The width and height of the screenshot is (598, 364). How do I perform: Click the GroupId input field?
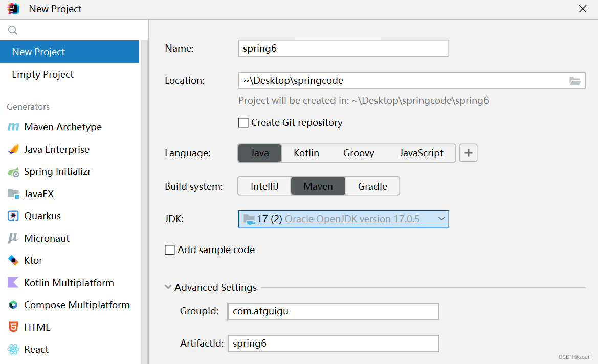[334, 311]
